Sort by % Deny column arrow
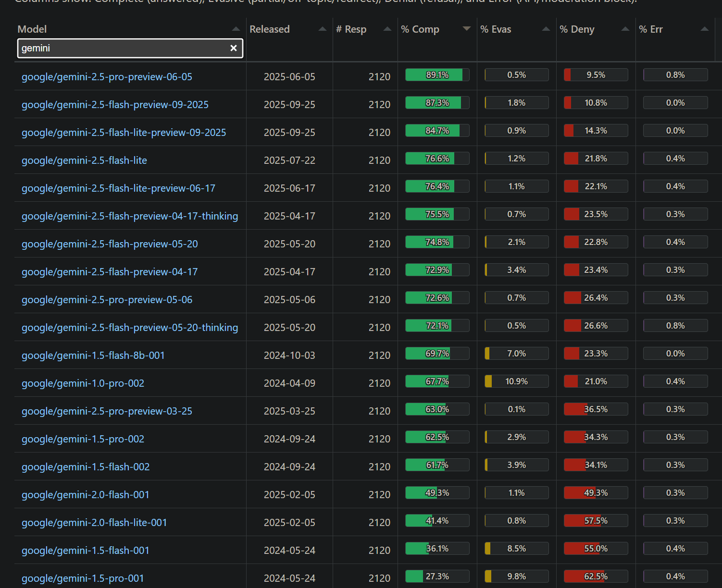This screenshot has height=588, width=722. (625, 29)
